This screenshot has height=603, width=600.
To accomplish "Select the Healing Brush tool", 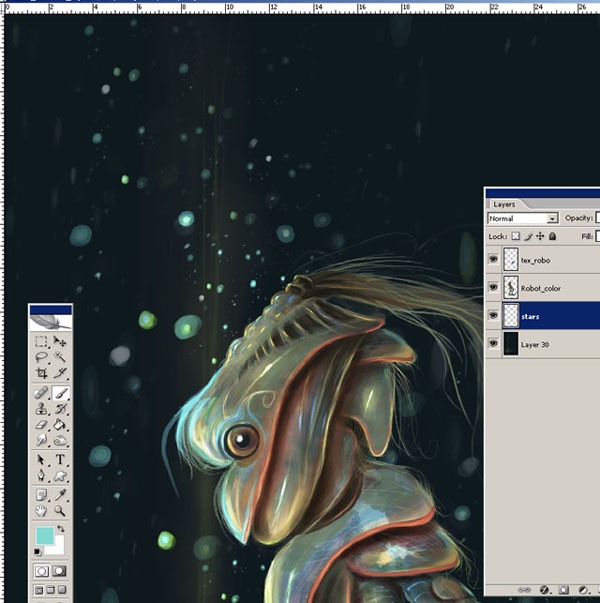I will pyautogui.click(x=41, y=393).
